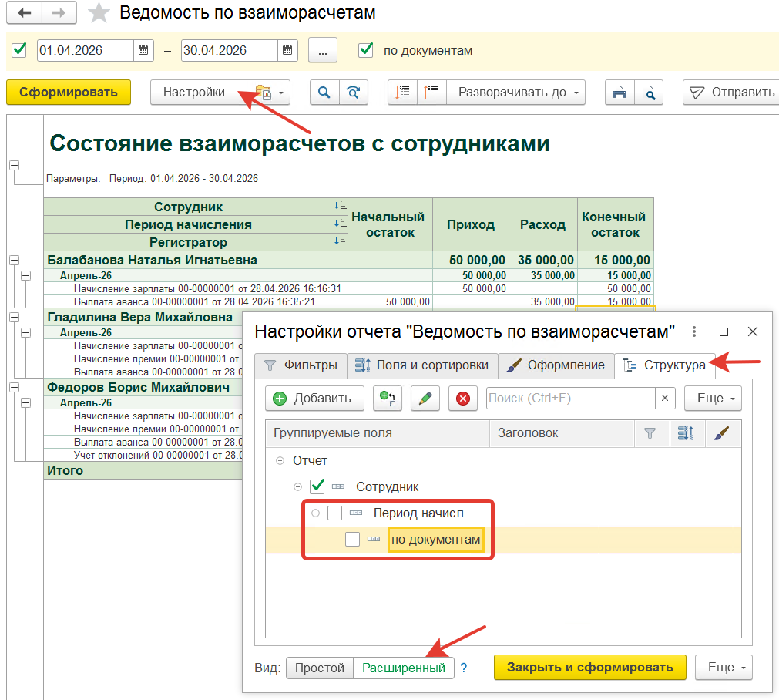
Task: Open the Еще menu in structure toolbar
Action: [x=713, y=399]
